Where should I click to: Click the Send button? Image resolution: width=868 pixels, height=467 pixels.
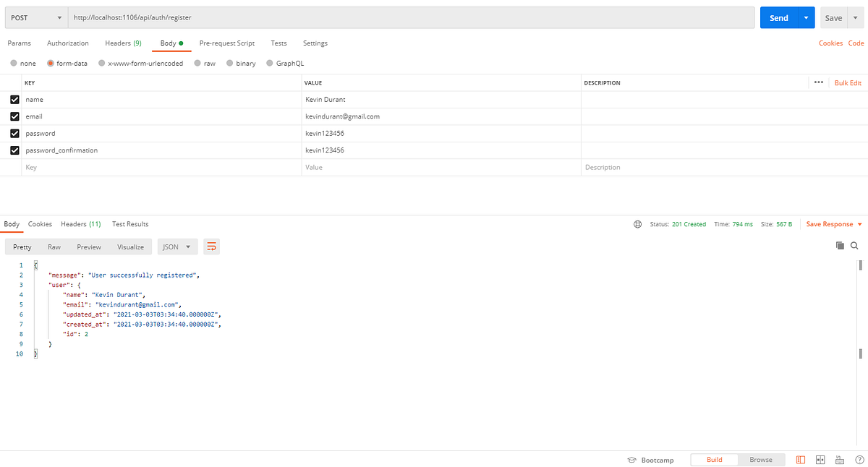[x=778, y=17]
